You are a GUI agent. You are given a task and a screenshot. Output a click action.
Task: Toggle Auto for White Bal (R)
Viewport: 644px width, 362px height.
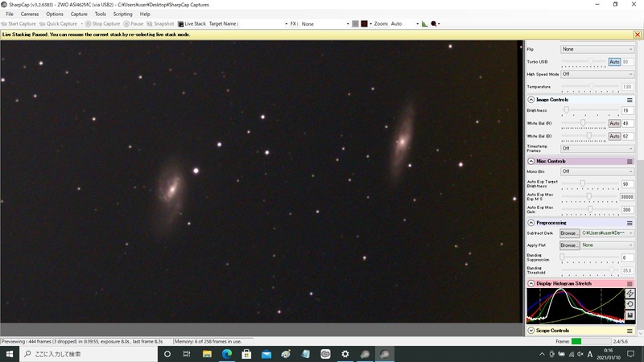tap(614, 124)
